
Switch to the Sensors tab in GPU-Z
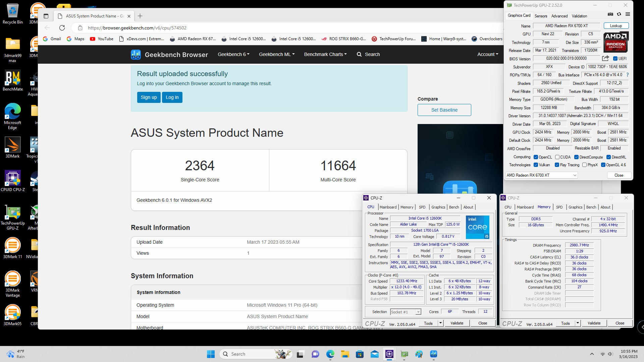[541, 16]
